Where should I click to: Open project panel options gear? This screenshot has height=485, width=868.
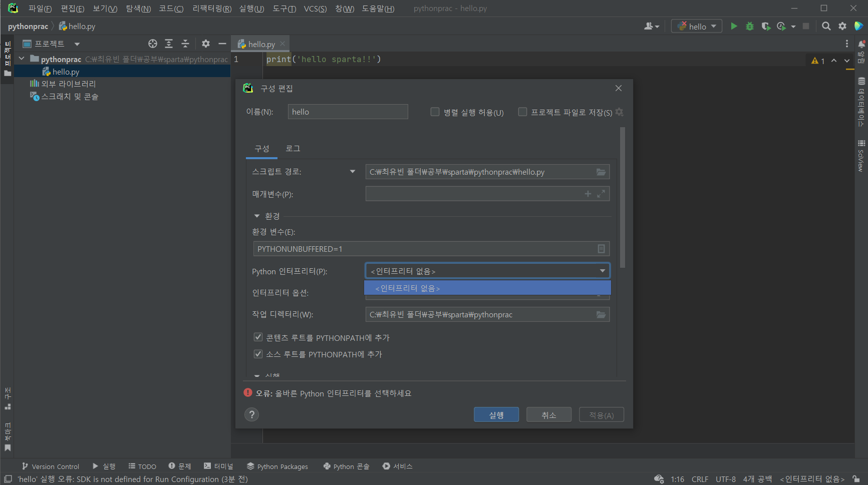coord(206,44)
